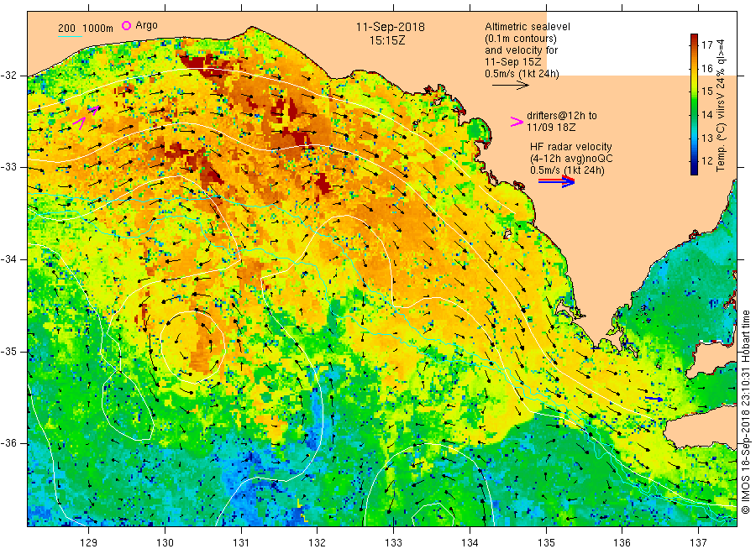Click the longitude label 135
The width and height of the screenshot is (756, 554).
tap(546, 542)
